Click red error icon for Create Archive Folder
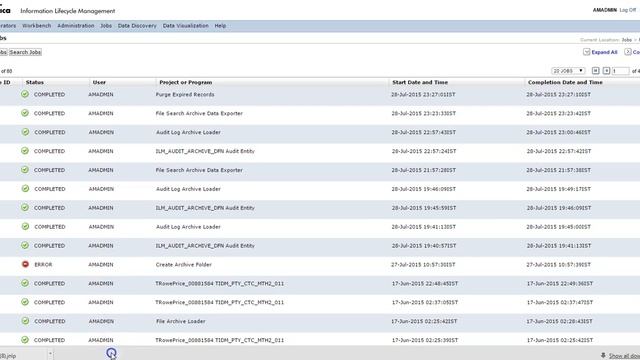The width and height of the screenshot is (640, 360). 25,264
